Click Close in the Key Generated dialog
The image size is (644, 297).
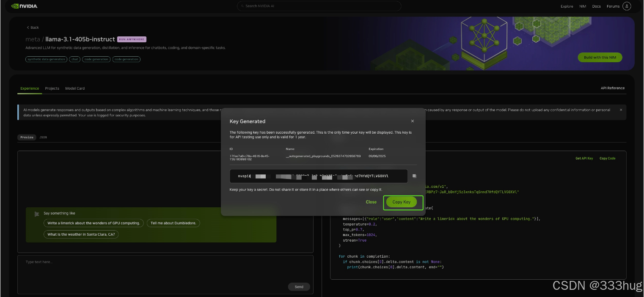pyautogui.click(x=371, y=202)
